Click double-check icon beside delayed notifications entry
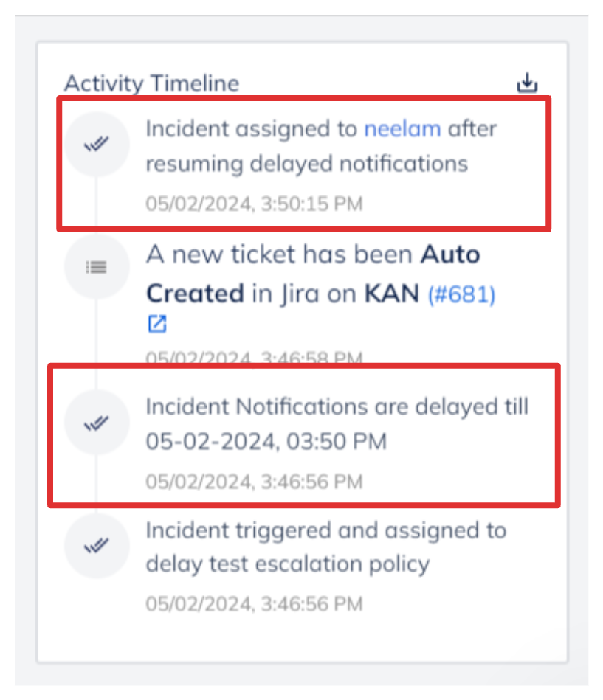 click(x=97, y=423)
